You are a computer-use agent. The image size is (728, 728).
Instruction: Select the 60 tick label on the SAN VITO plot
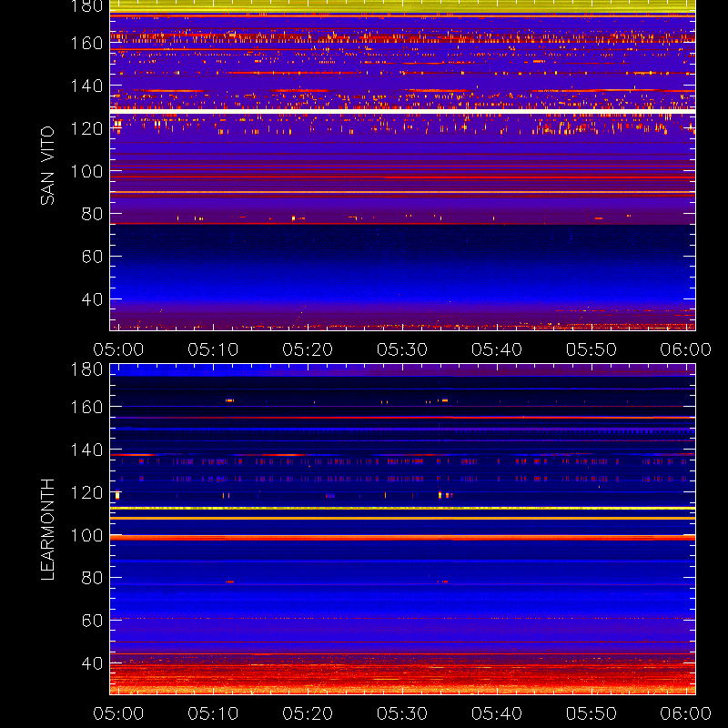[x=93, y=257]
